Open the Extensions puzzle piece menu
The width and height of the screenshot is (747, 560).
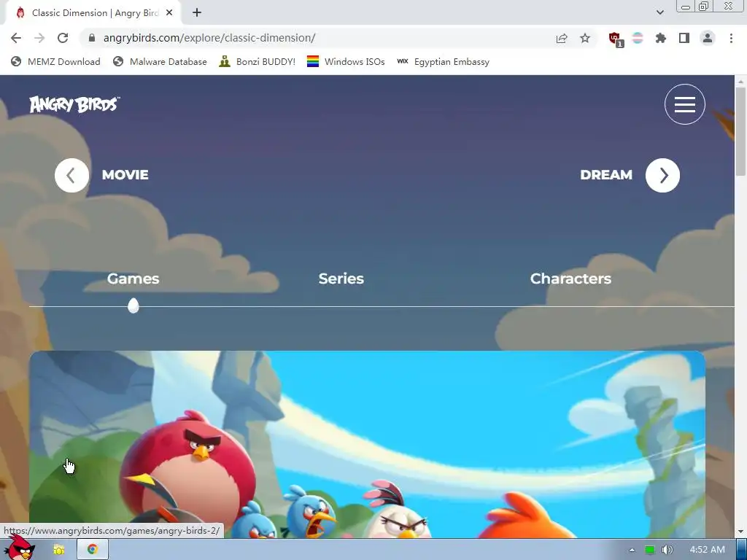pos(661,38)
